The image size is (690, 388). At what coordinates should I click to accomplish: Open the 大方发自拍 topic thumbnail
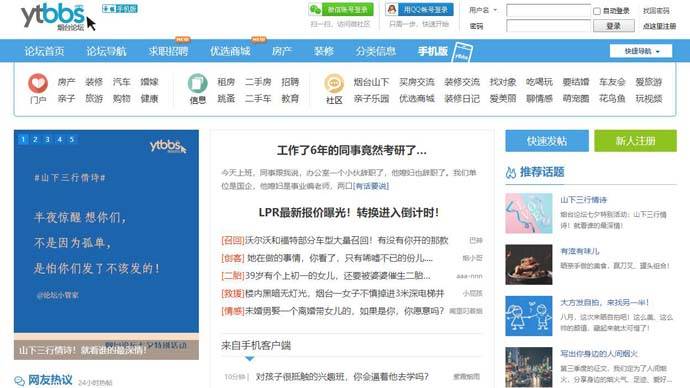coord(529,316)
